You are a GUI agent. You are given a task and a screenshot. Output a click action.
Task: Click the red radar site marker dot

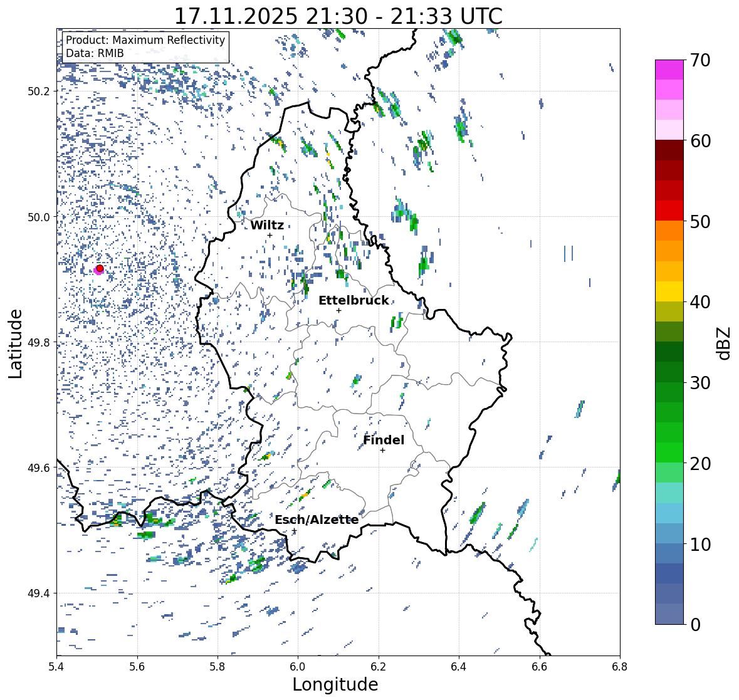pos(100,268)
